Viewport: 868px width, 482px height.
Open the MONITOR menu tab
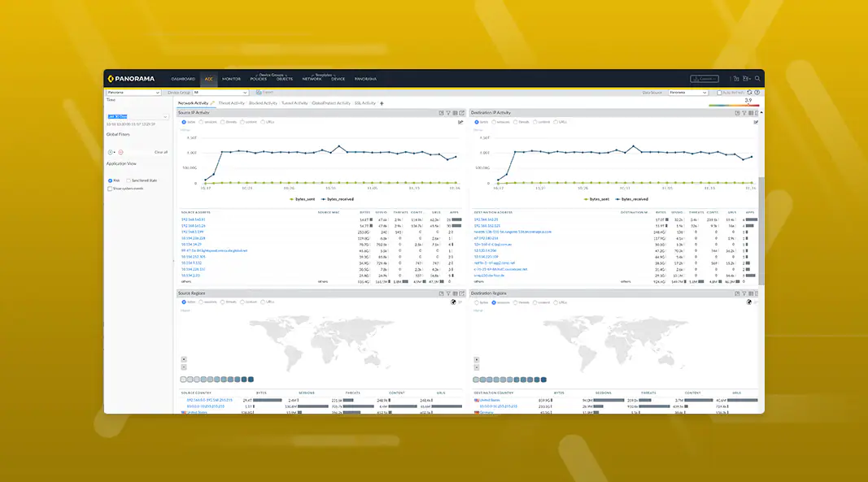click(x=231, y=79)
